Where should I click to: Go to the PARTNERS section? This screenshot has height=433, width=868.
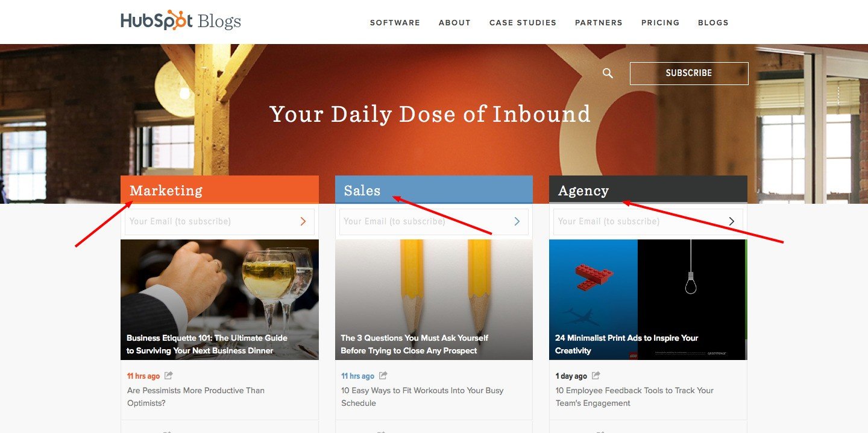[599, 22]
